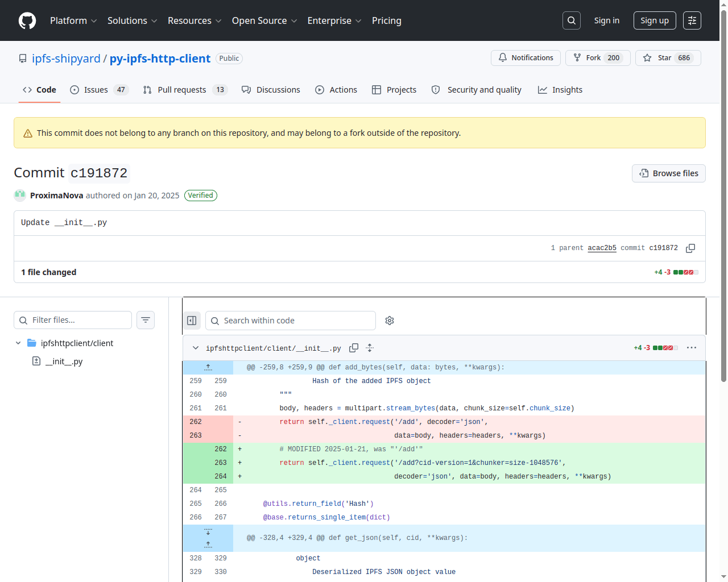Open ProximaNova's profile link
728x582 pixels.
coord(56,196)
